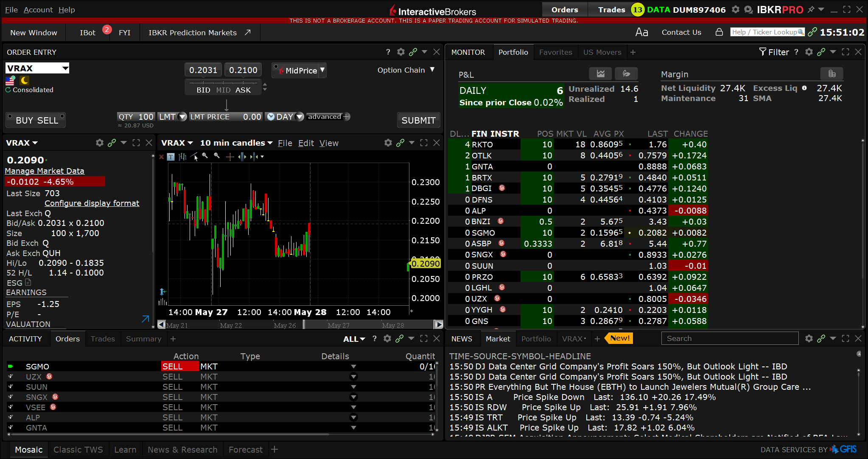Screen dimensions: 868x459
Task: Expand the advanced order options plus
Action: tap(347, 116)
